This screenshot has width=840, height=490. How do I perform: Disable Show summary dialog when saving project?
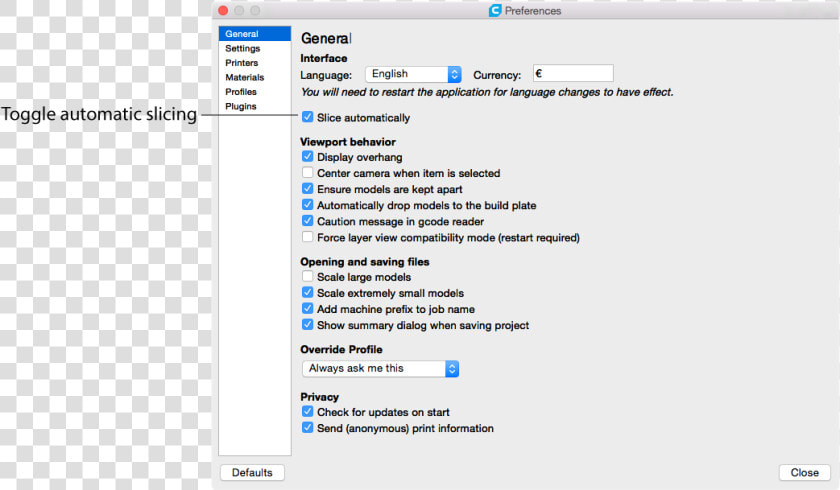click(x=308, y=325)
